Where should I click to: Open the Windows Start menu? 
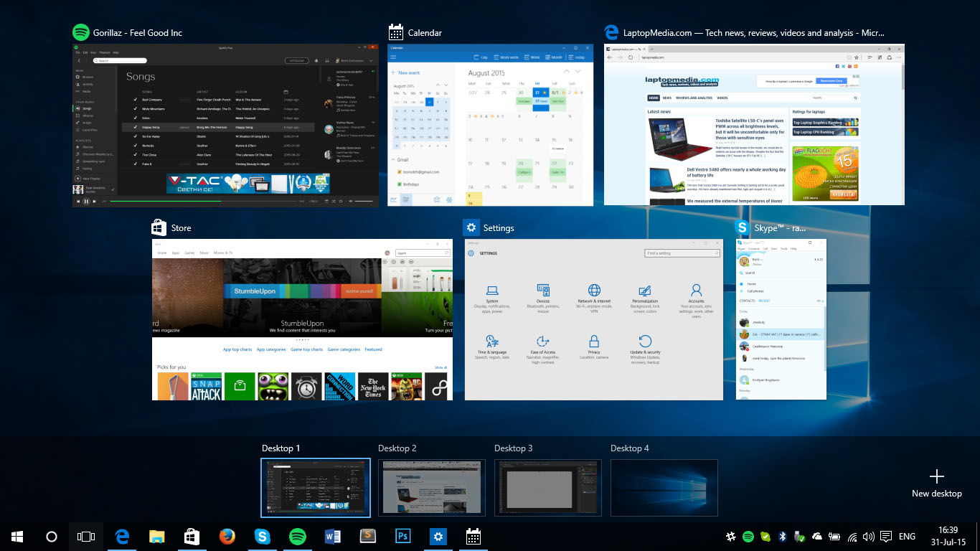pos(17,536)
